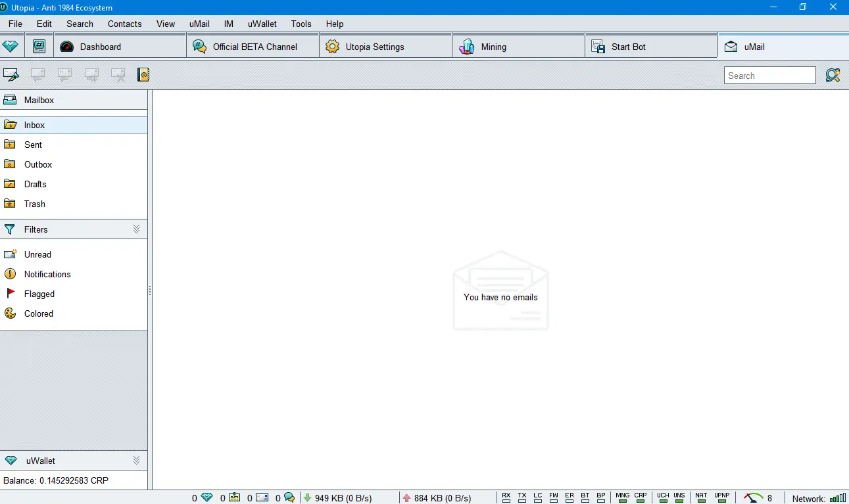Click the greyed-out Reply toolbar icon
Image resolution: width=849 pixels, height=504 pixels.
tap(38, 75)
